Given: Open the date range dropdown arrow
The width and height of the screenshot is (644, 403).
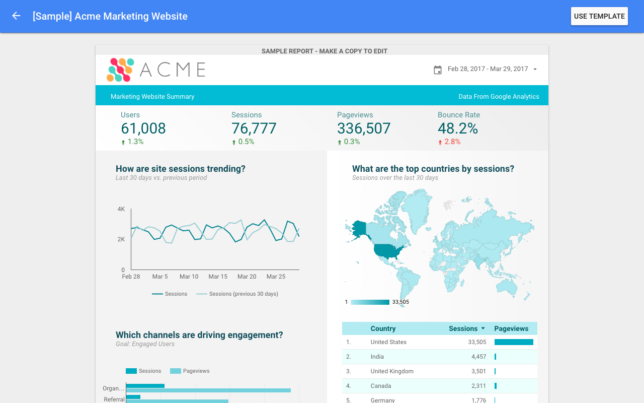Looking at the screenshot, I should click(535, 69).
